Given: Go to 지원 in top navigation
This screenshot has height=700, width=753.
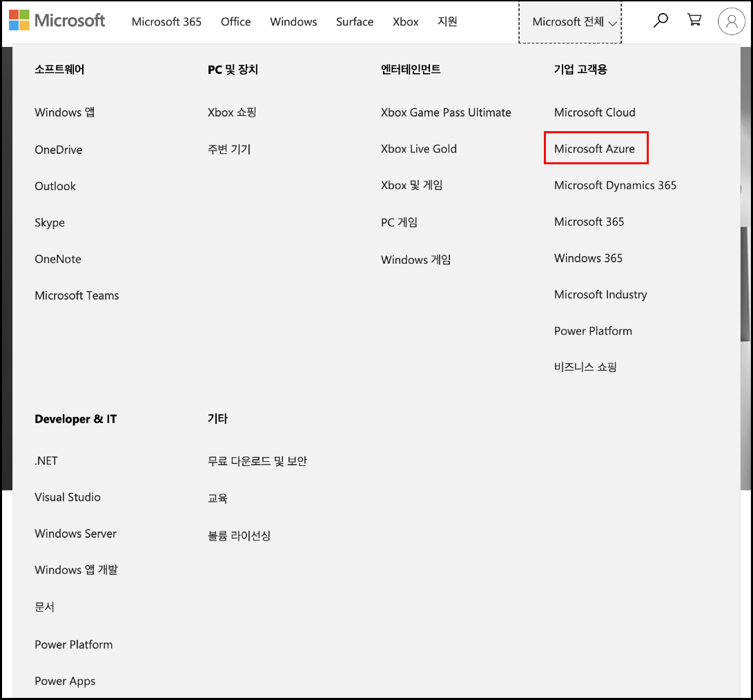Looking at the screenshot, I should click(447, 21).
